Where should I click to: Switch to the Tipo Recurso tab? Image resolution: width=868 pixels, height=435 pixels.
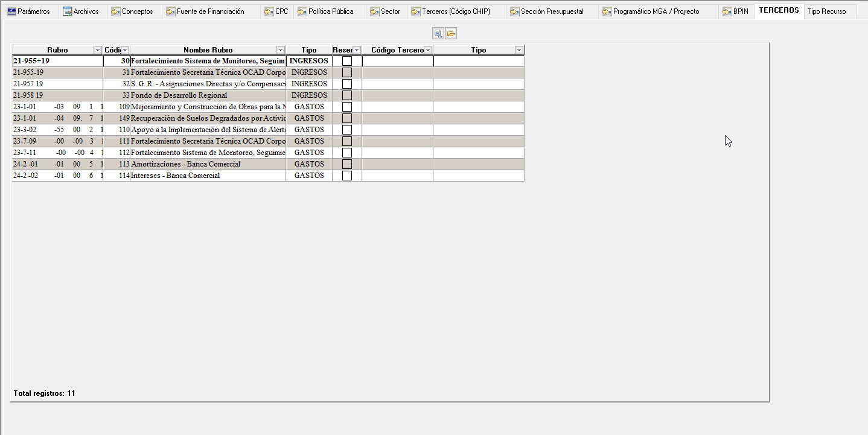(826, 11)
